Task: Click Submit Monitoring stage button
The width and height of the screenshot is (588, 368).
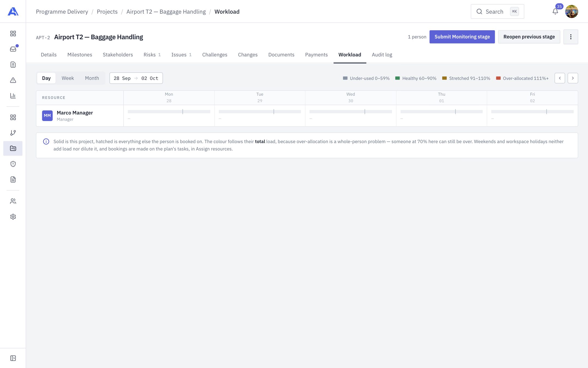Action: (462, 37)
